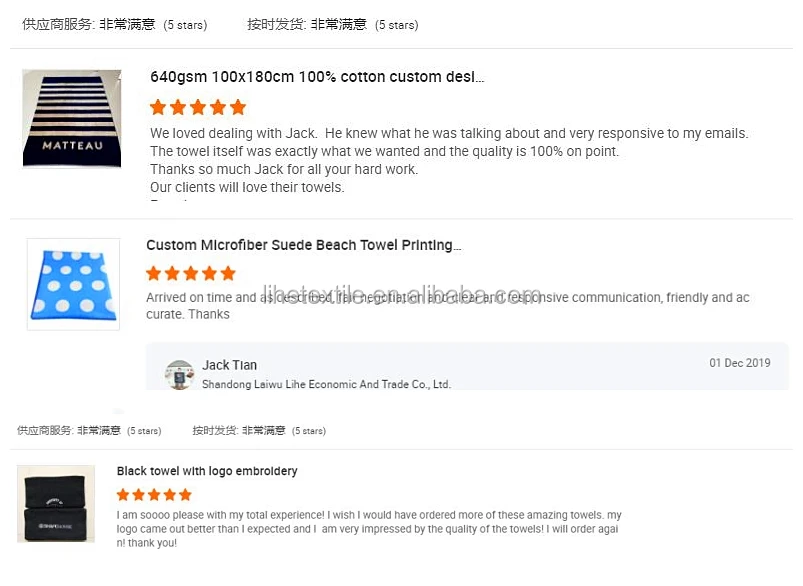Click the review text starting 'I am soooo please'
Viewport: 803px width, 586px height.
coord(369,529)
